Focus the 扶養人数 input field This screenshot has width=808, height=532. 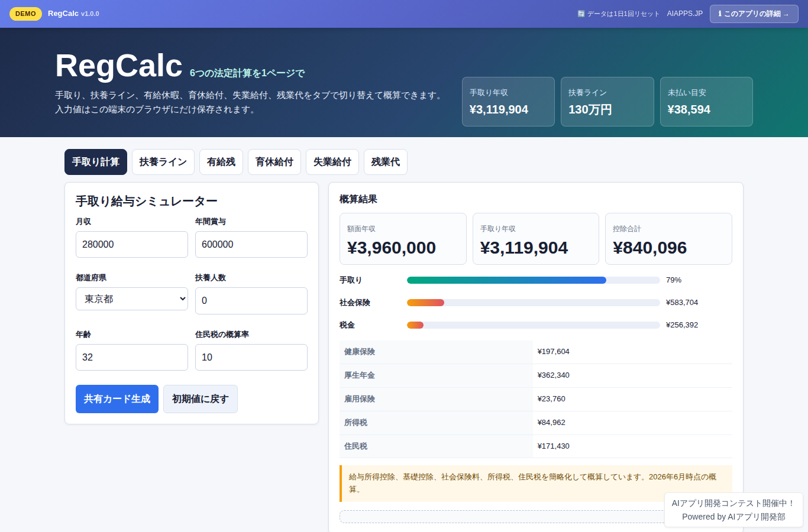click(251, 301)
